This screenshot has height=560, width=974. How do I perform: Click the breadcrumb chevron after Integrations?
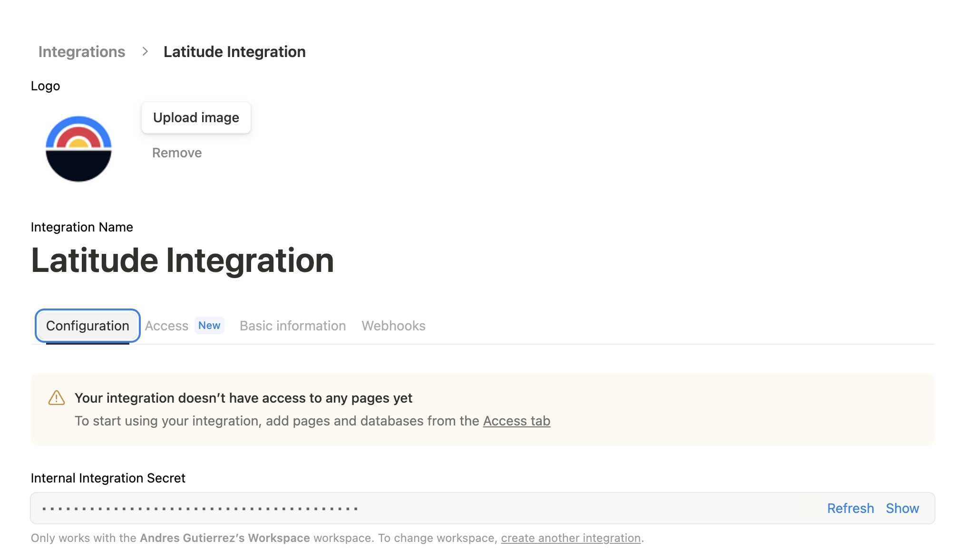point(144,51)
